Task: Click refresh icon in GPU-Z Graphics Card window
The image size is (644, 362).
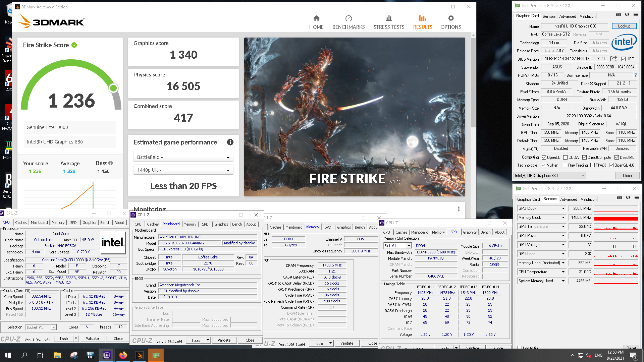Action: tap(627, 15)
